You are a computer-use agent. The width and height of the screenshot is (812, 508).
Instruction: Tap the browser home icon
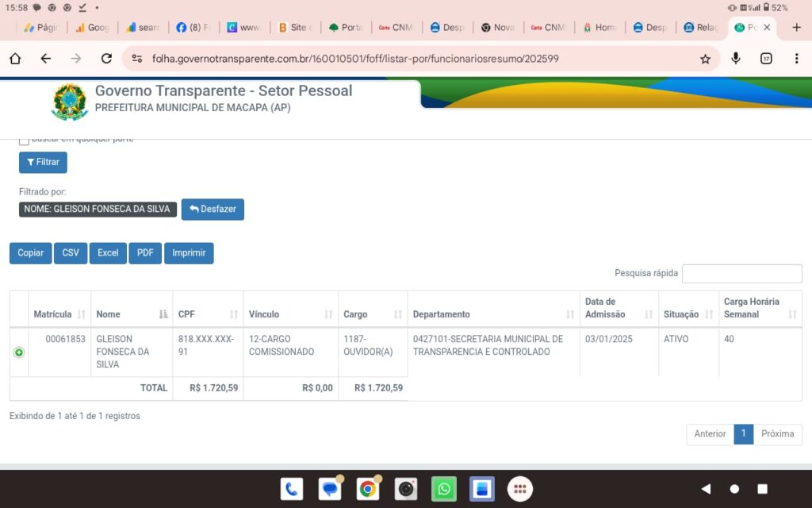point(15,59)
